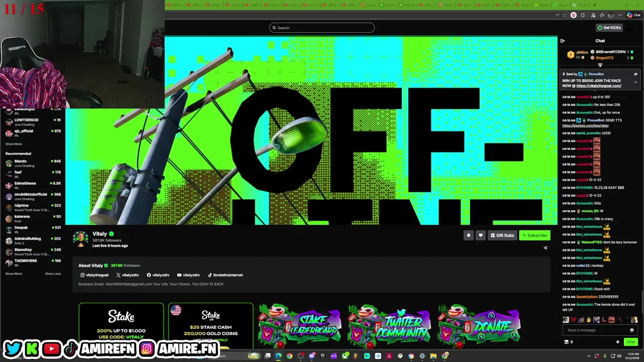The width and height of the screenshot is (644, 362).
Task: Open Microsoft Edge in the taskbar
Action: 278,356
